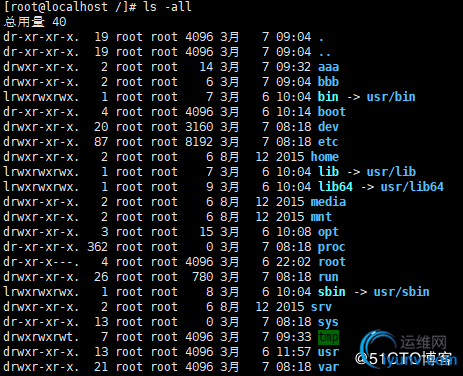The width and height of the screenshot is (463, 376).
Task: Click the 'proc' directory name
Action: (x=332, y=247)
